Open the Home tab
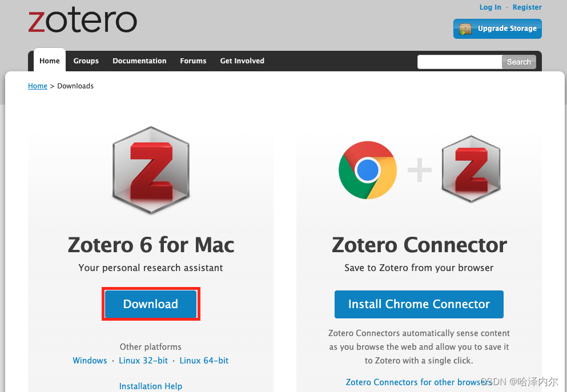The height and width of the screenshot is (392, 567). coord(50,60)
